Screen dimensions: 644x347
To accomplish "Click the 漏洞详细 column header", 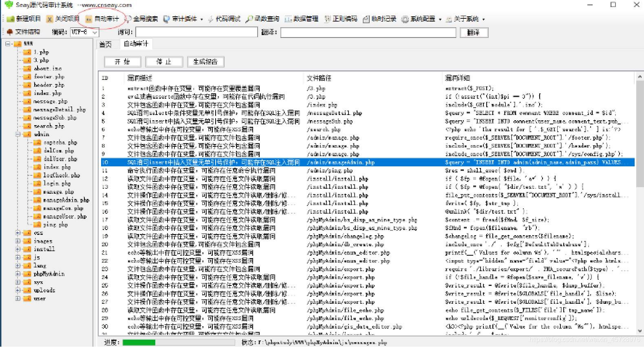I will pyautogui.click(x=538, y=78).
